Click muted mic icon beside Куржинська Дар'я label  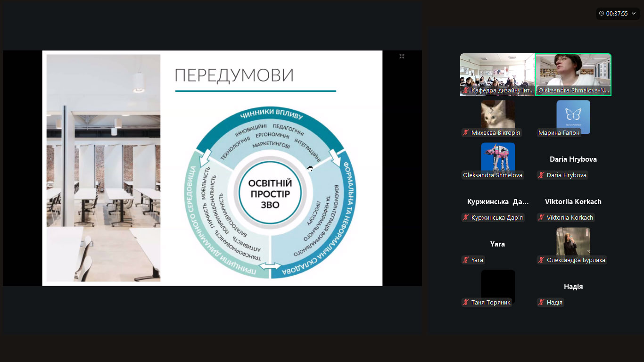click(x=466, y=218)
